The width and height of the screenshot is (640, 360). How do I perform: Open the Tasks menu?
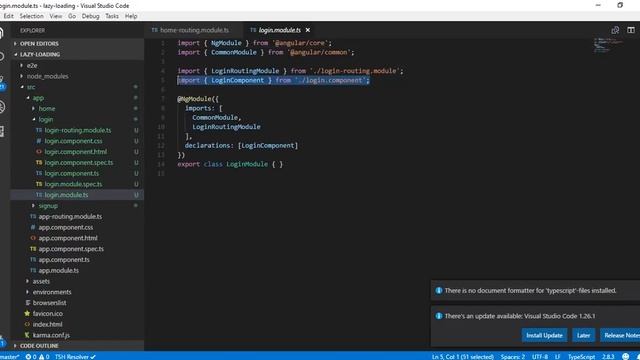tap(112, 16)
